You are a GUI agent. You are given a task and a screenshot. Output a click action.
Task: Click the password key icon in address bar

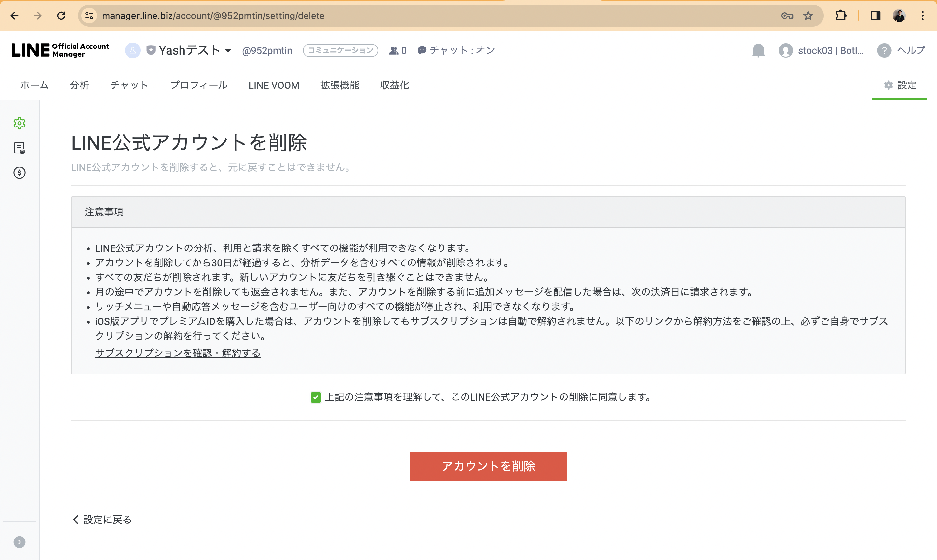coord(787,16)
